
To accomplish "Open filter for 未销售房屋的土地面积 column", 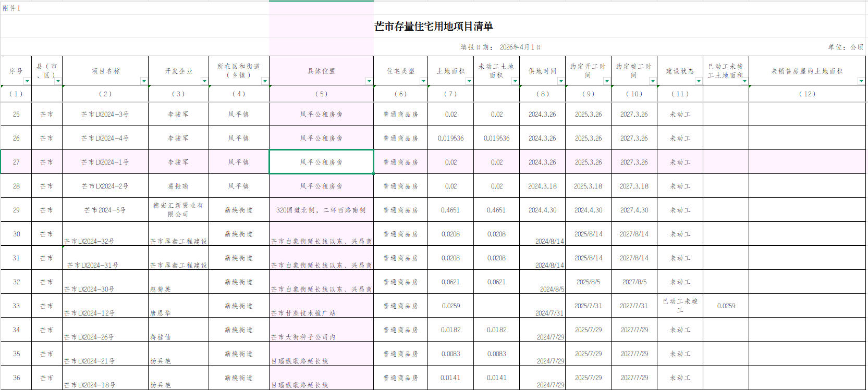I will [x=861, y=81].
